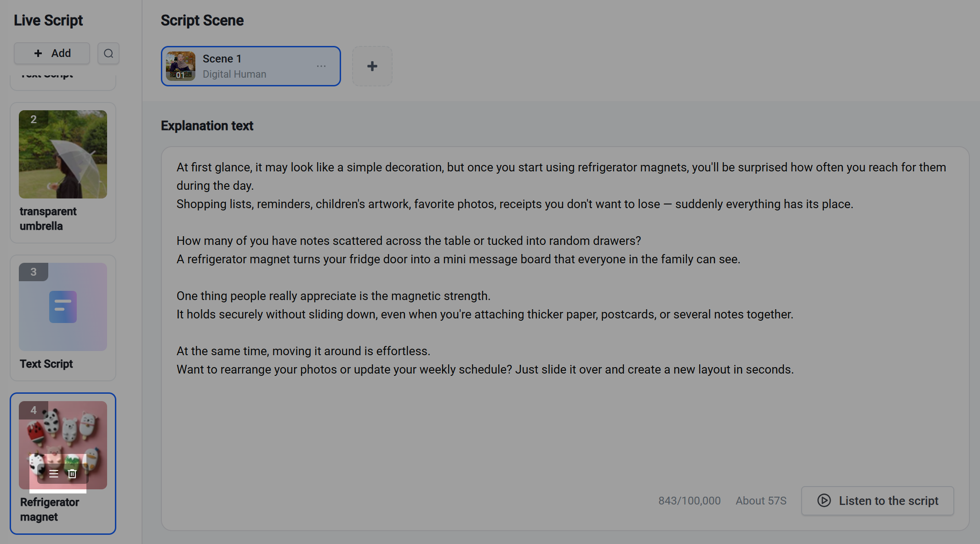Add a new scene with plus button

pos(372,66)
